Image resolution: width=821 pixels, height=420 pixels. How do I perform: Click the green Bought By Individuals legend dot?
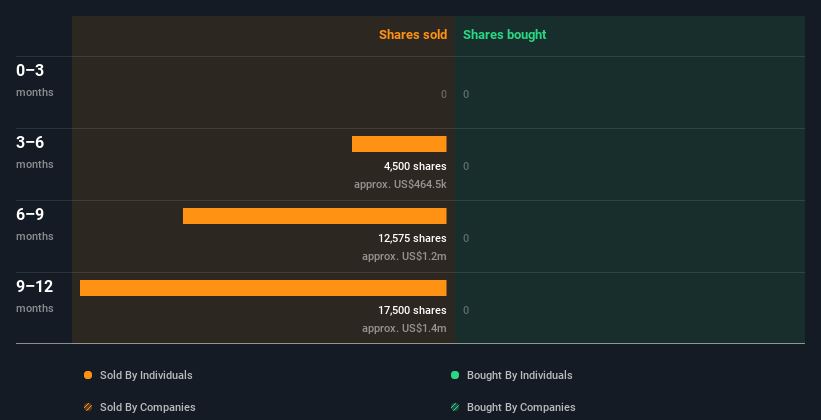[x=455, y=375]
